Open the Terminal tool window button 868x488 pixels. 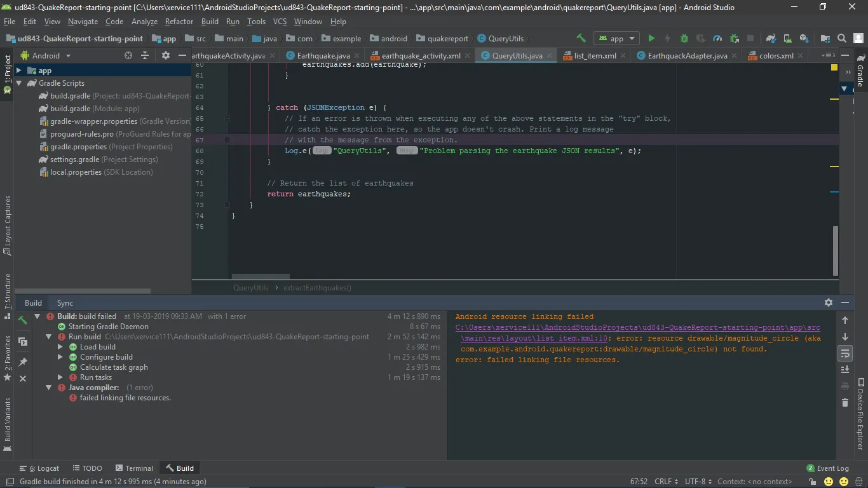134,468
